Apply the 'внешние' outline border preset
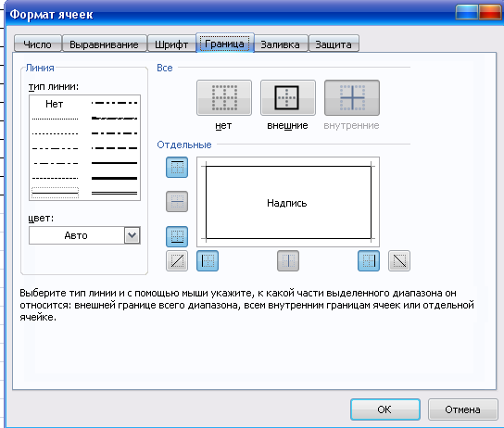 288,97
